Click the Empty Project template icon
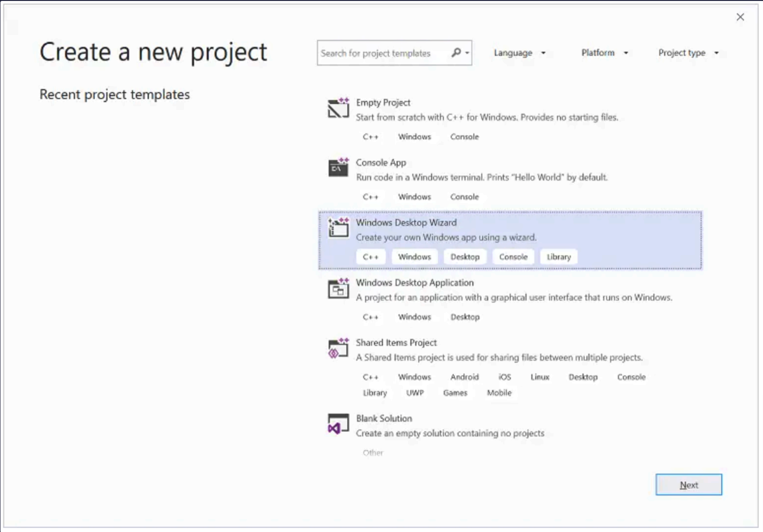Screen dimensions: 763x532 [338, 108]
